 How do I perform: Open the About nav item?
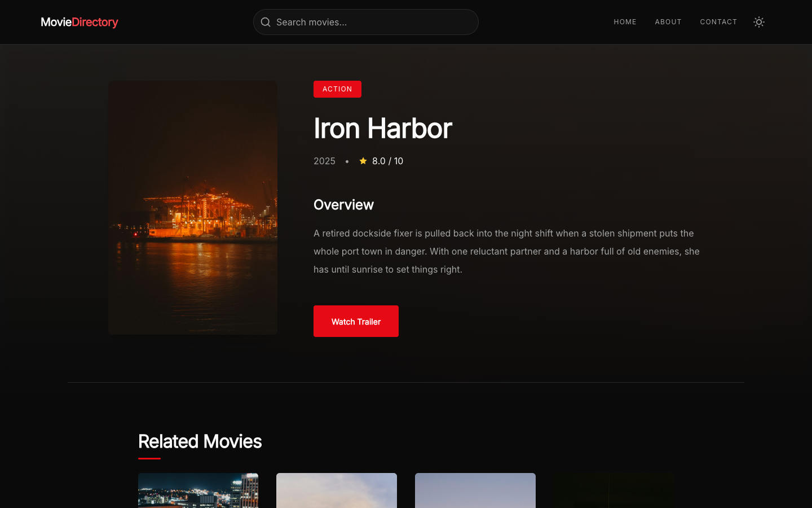coord(668,22)
